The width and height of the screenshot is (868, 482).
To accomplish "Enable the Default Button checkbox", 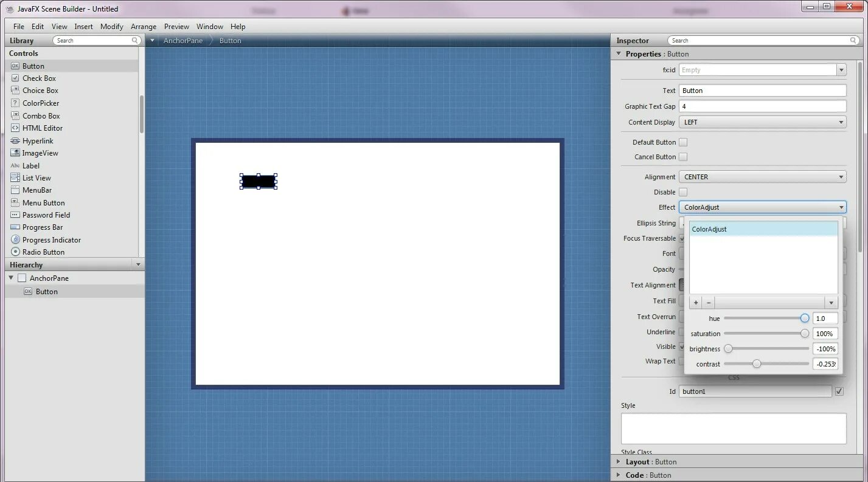I will click(x=683, y=142).
